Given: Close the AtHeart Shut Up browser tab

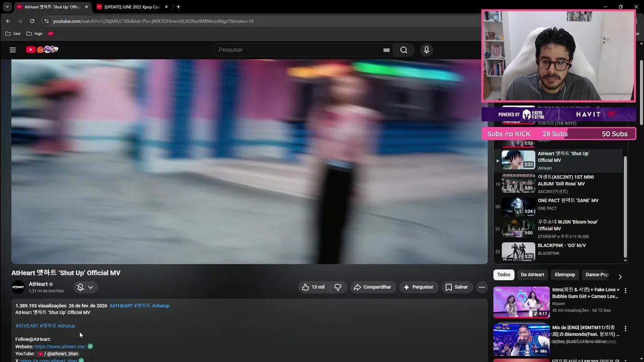Looking at the screenshot, I should [87, 7].
